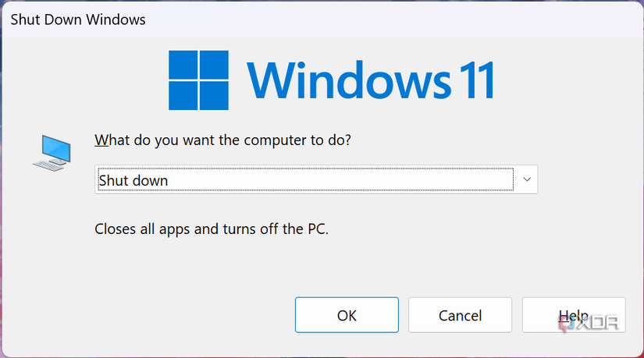The width and height of the screenshot is (644, 358).
Task: Click the blank dialog area left of OK
Action: point(156,315)
